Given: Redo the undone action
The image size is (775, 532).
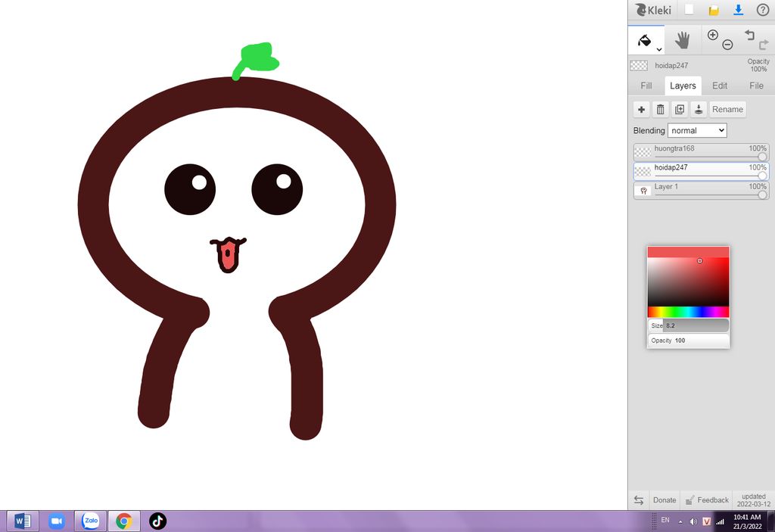Looking at the screenshot, I should pyautogui.click(x=763, y=45).
